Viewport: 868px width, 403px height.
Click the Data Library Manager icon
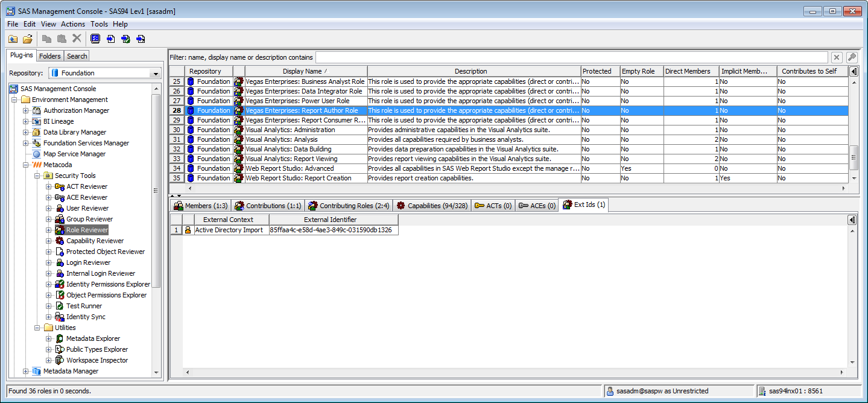(37, 132)
